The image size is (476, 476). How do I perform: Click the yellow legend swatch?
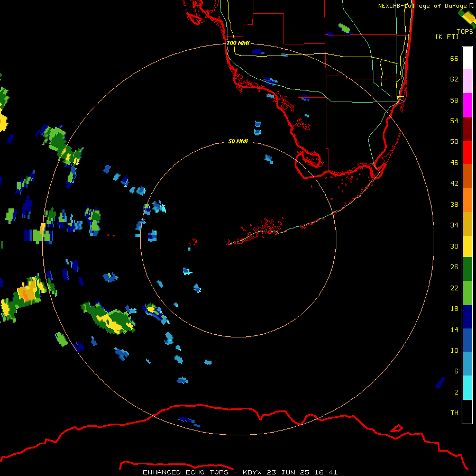(x=467, y=246)
